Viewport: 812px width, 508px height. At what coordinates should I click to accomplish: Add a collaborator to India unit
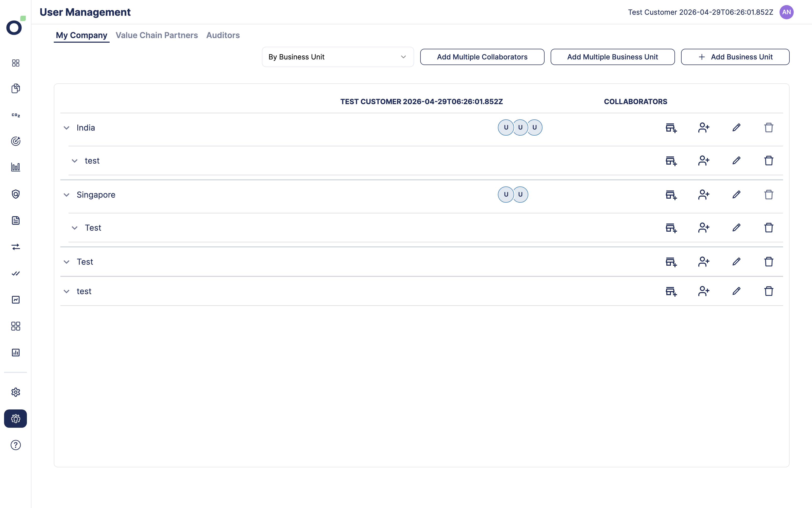tap(704, 128)
